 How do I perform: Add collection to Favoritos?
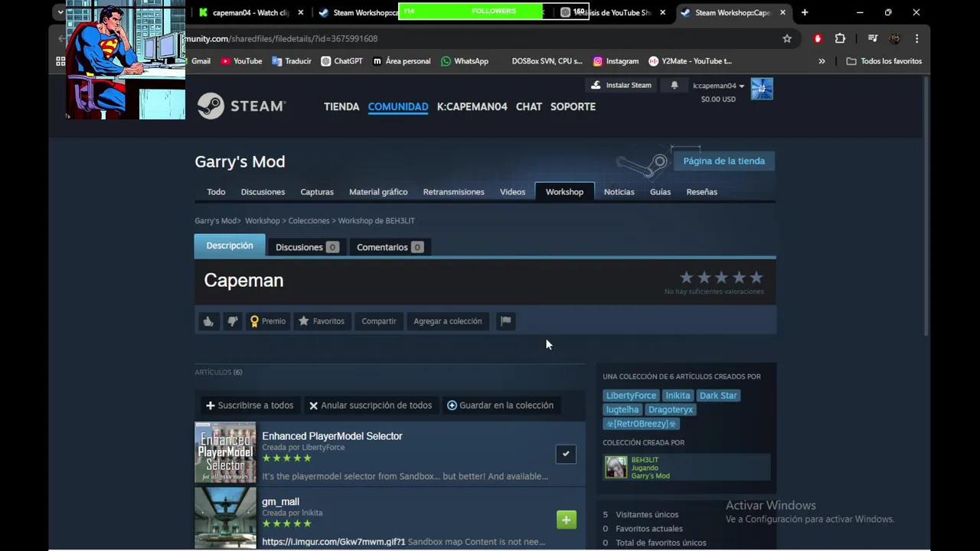tap(322, 321)
